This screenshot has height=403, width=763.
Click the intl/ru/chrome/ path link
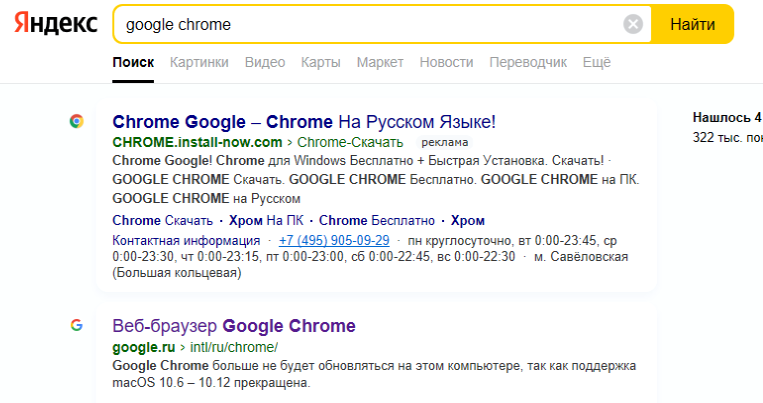tap(234, 347)
